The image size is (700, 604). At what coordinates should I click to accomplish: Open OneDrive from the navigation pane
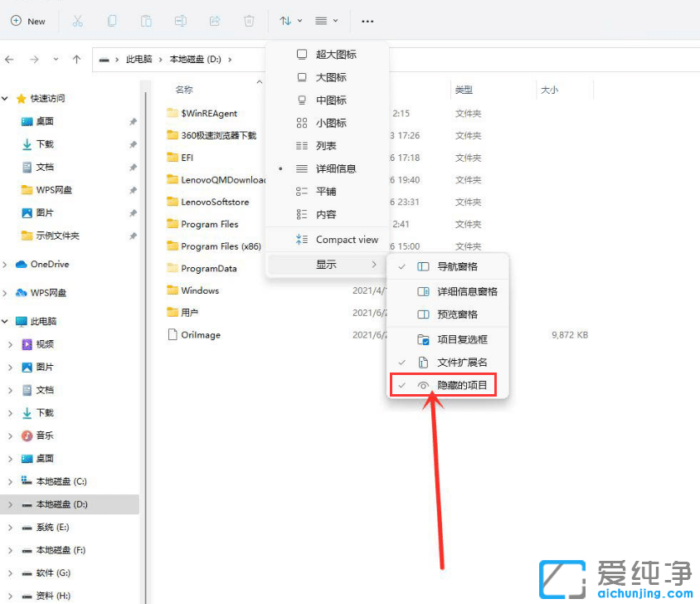pyautogui.click(x=50, y=265)
